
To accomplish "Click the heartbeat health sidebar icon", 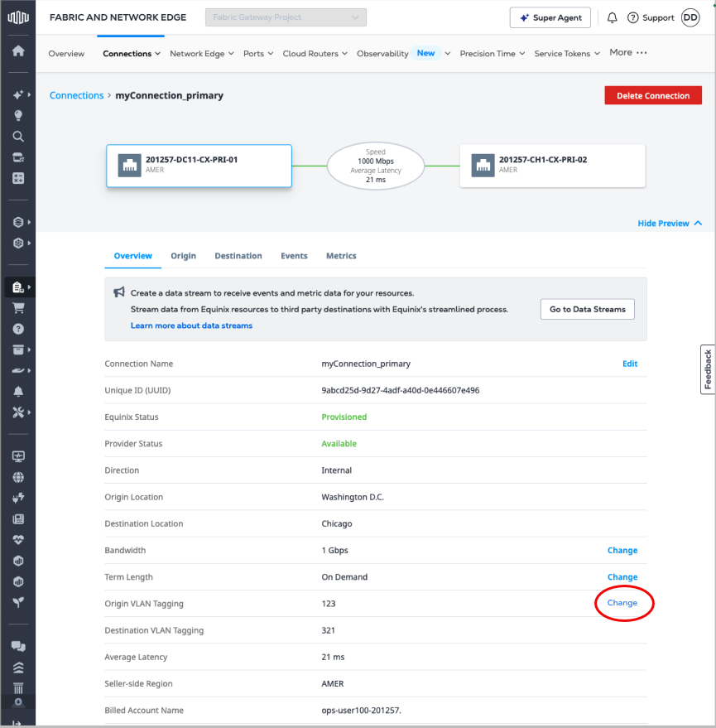I will click(x=18, y=540).
